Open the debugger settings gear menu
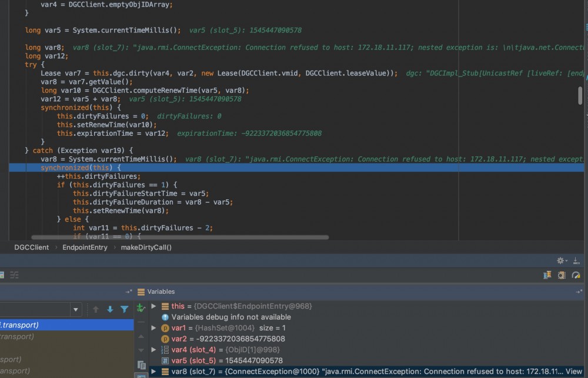This screenshot has width=588, height=378. click(x=559, y=259)
